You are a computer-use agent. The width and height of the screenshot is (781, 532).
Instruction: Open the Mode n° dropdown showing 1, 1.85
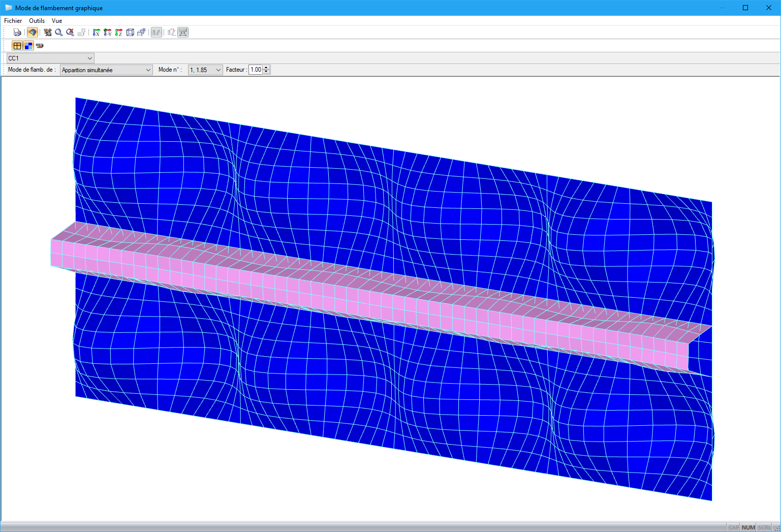coord(205,70)
